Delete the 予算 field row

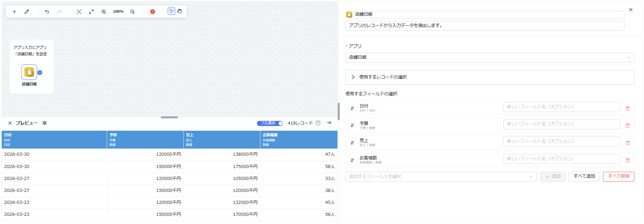click(628, 125)
